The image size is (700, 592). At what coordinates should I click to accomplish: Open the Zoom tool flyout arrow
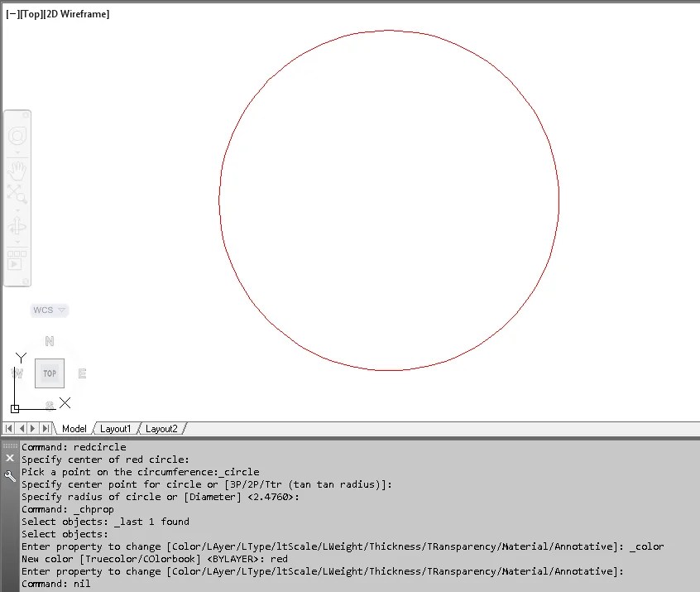[17, 211]
